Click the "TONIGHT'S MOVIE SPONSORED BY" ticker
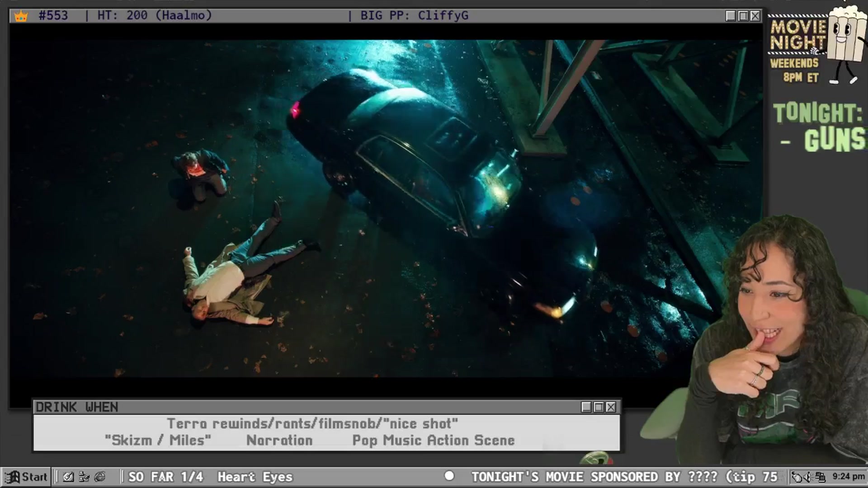This screenshot has width=868, height=488. coord(624,477)
